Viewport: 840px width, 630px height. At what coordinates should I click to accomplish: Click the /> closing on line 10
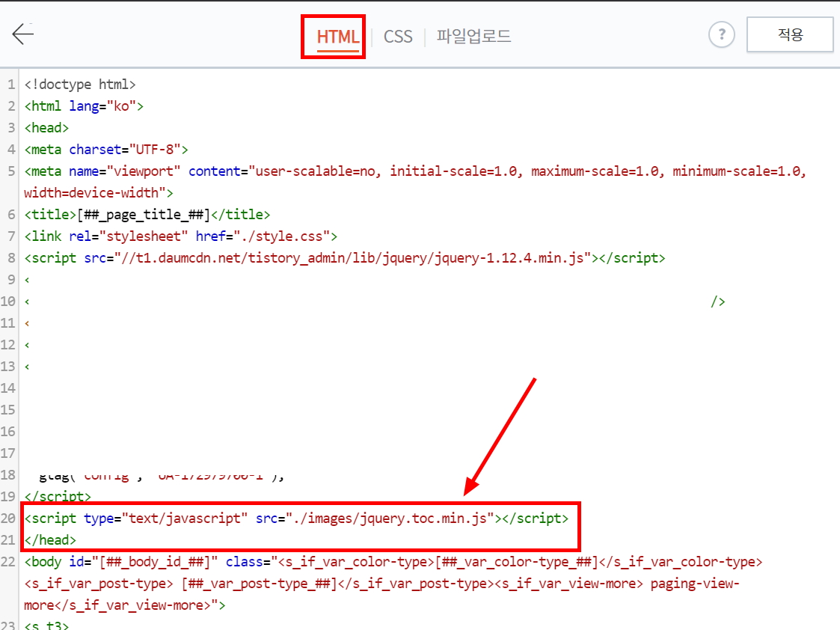coord(718,302)
